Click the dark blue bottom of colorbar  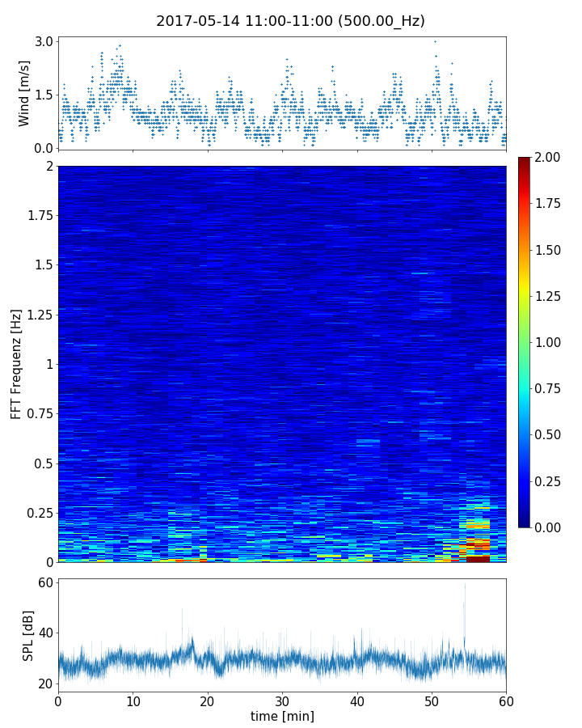tap(525, 523)
